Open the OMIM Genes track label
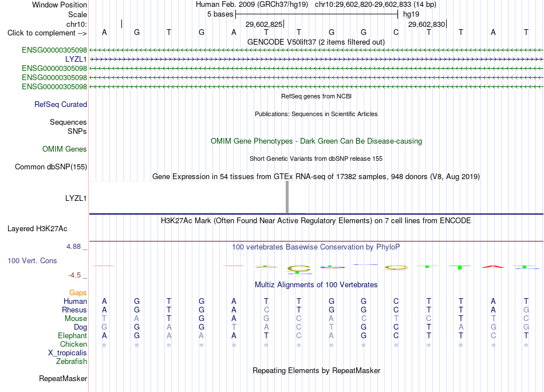 65,149
